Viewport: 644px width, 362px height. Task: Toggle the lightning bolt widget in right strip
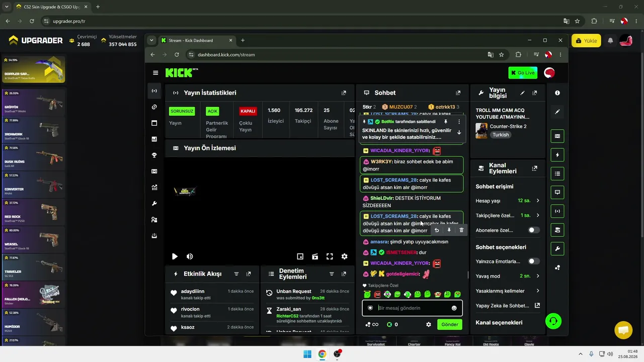(557, 155)
